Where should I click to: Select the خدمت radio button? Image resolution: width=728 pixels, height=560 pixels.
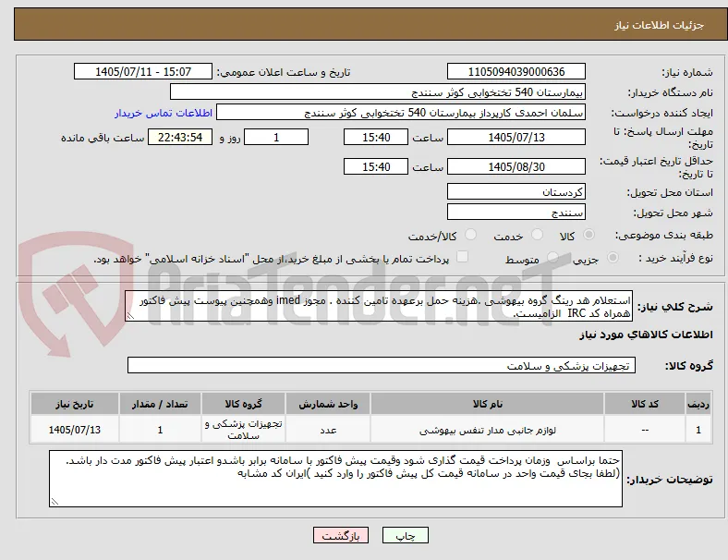tap(537, 235)
